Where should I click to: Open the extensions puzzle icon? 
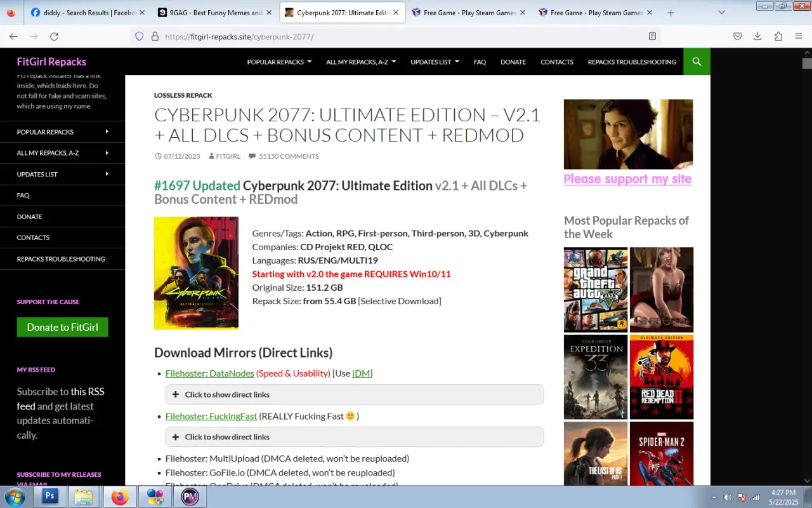[x=778, y=36]
